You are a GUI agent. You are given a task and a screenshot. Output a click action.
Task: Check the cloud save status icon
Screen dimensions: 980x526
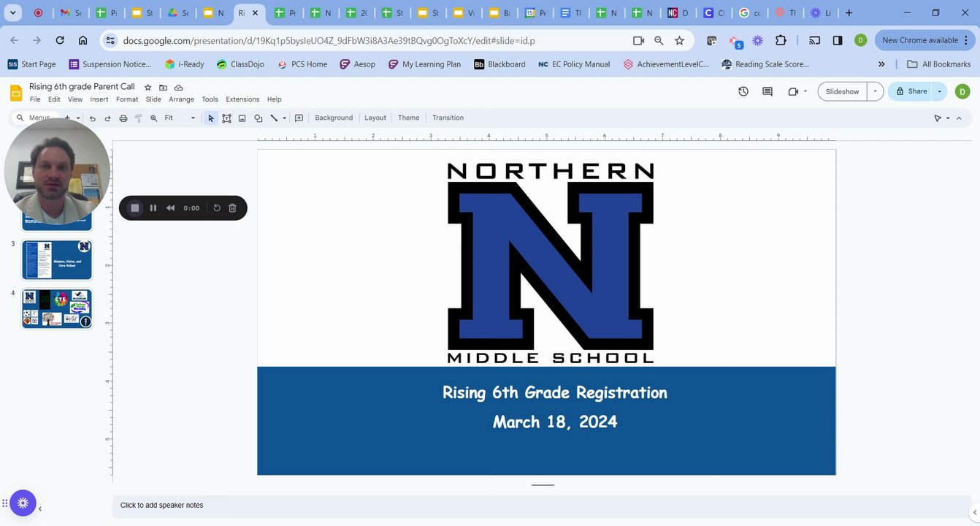(x=179, y=87)
